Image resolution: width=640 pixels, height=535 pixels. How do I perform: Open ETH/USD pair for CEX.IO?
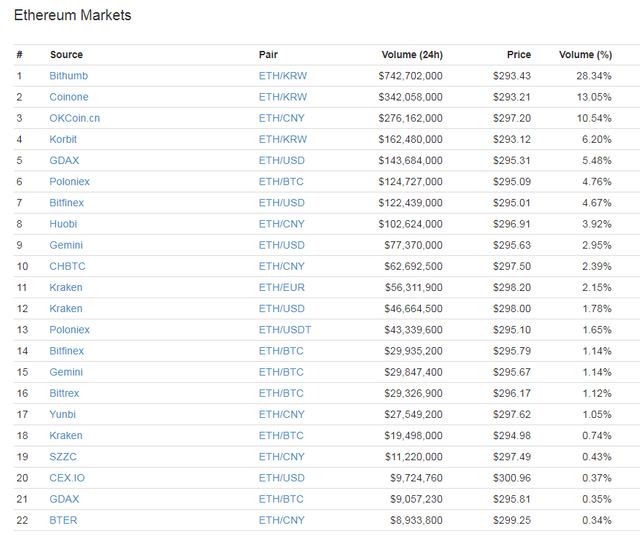coord(282,478)
